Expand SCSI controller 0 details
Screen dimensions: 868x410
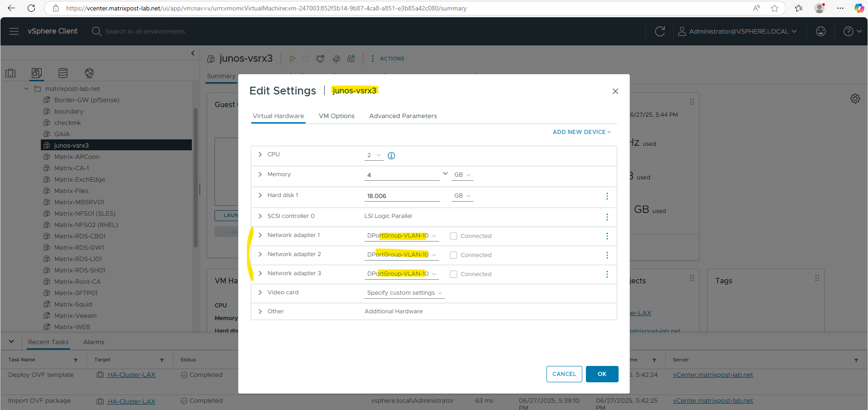(x=260, y=216)
